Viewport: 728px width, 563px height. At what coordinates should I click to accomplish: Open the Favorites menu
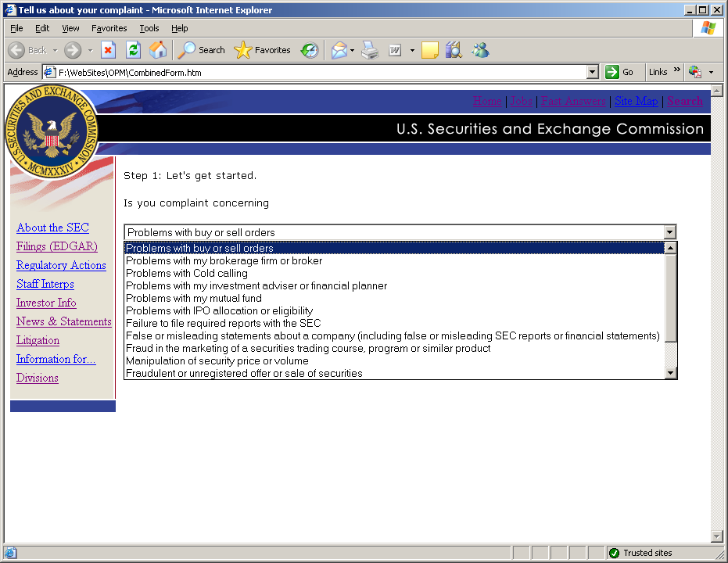coord(109,28)
